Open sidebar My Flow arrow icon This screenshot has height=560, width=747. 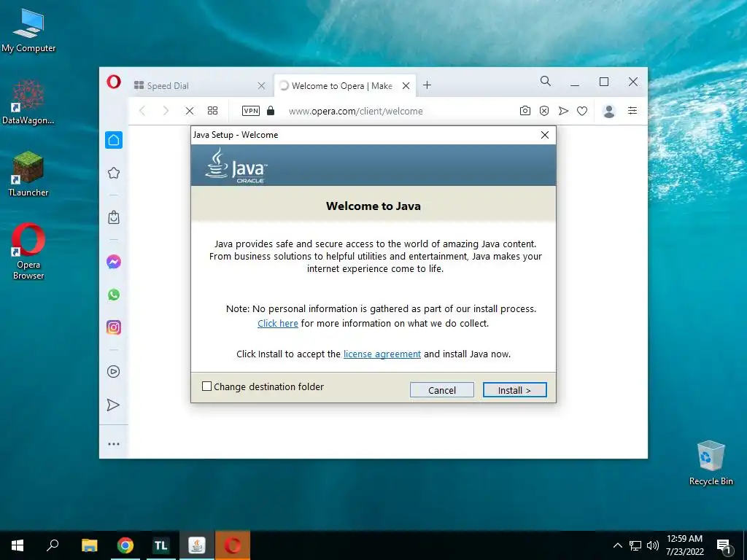(x=113, y=405)
